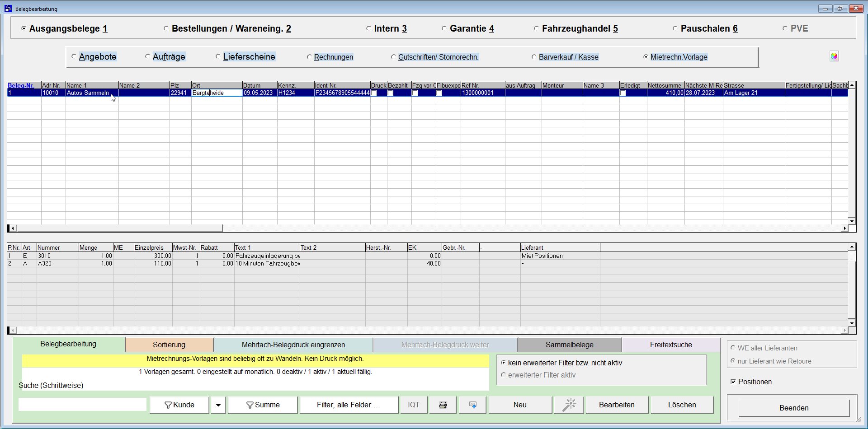
Task: Select Autos Sammeln name cell
Action: (92, 93)
